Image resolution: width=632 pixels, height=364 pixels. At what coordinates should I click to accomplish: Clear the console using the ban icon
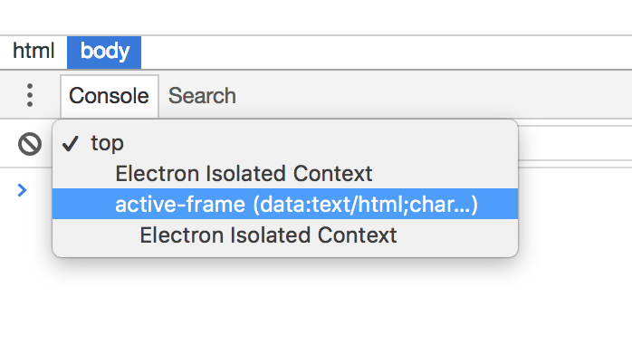30,143
